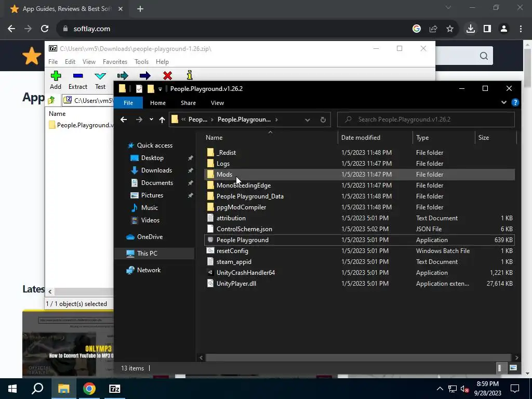
Task: Click breadcrumb chevron after People.Playgroun...
Action: pos(277,119)
